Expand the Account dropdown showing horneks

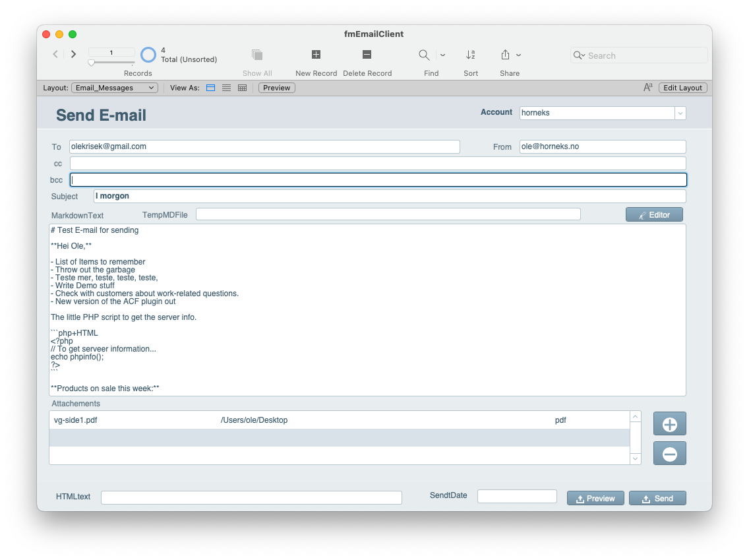coord(680,113)
